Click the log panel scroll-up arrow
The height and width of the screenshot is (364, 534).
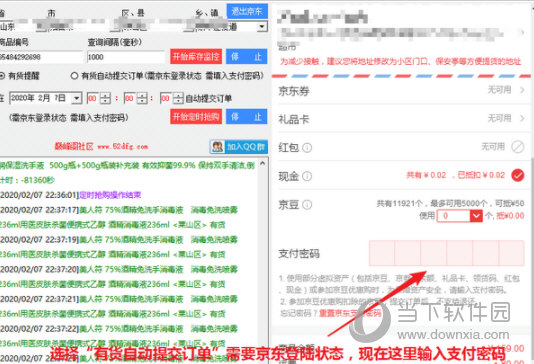coord(263,163)
